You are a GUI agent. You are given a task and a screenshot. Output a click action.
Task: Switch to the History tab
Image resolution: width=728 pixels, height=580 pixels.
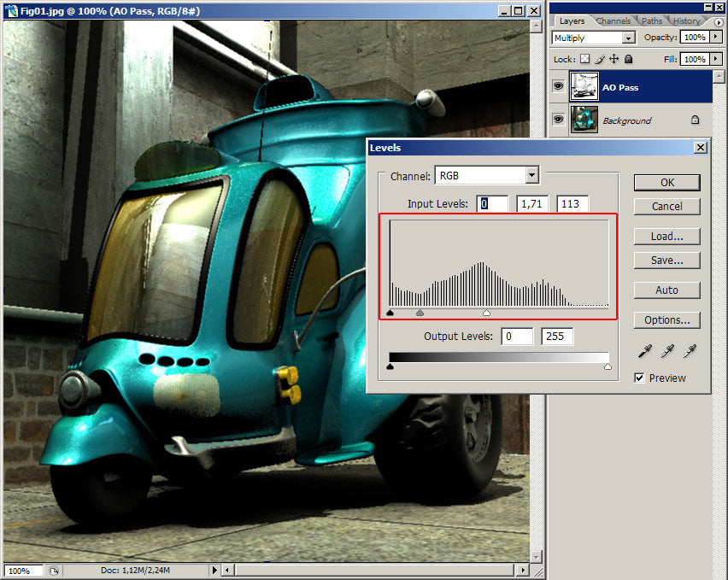[687, 21]
